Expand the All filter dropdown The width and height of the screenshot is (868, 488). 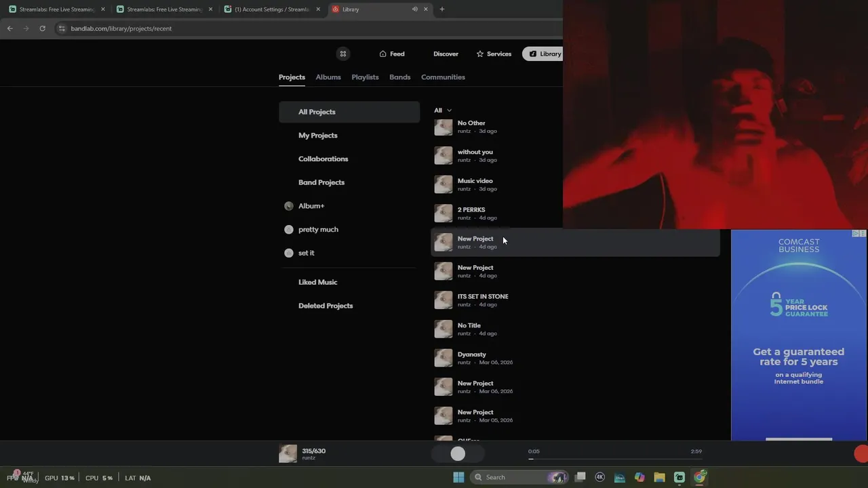(443, 110)
